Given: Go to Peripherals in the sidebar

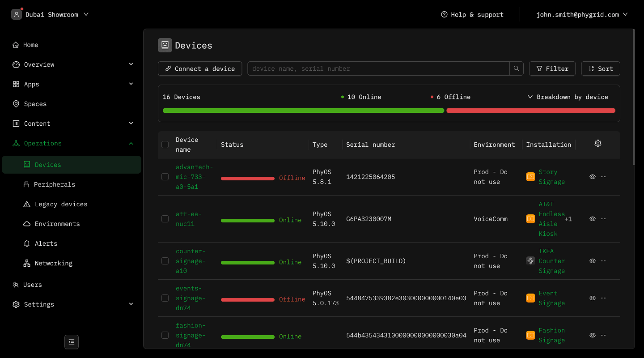Looking at the screenshot, I should [x=54, y=184].
